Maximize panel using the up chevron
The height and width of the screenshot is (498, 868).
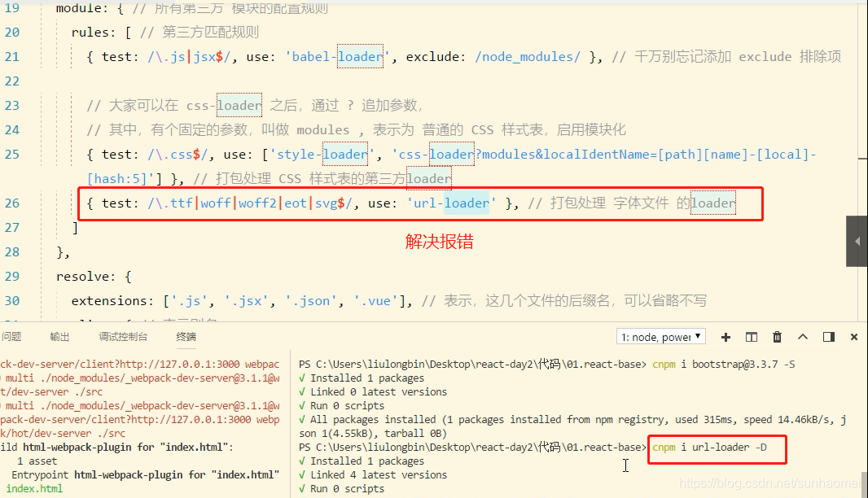click(803, 336)
